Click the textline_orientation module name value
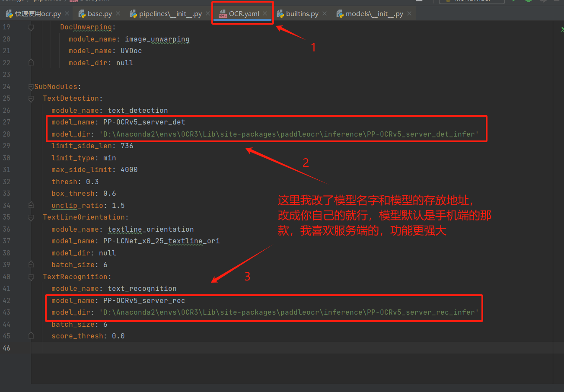The height and width of the screenshot is (392, 564). 151,229
